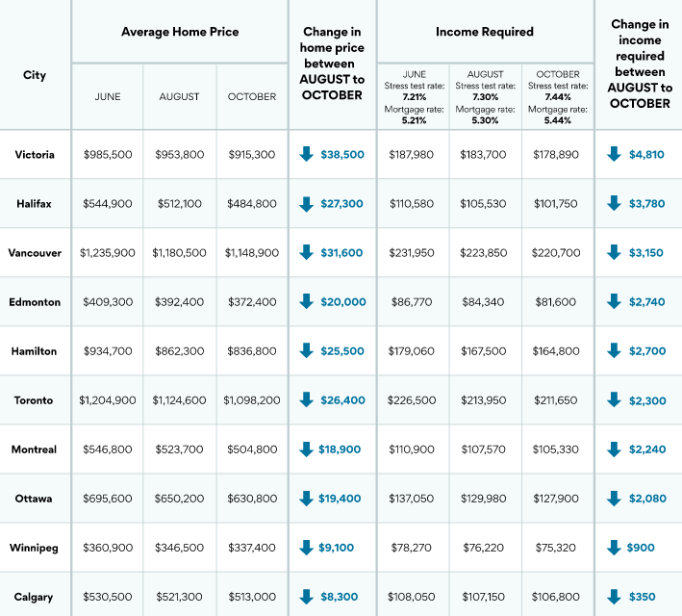Click the down arrow beside $9,100

tap(307, 547)
